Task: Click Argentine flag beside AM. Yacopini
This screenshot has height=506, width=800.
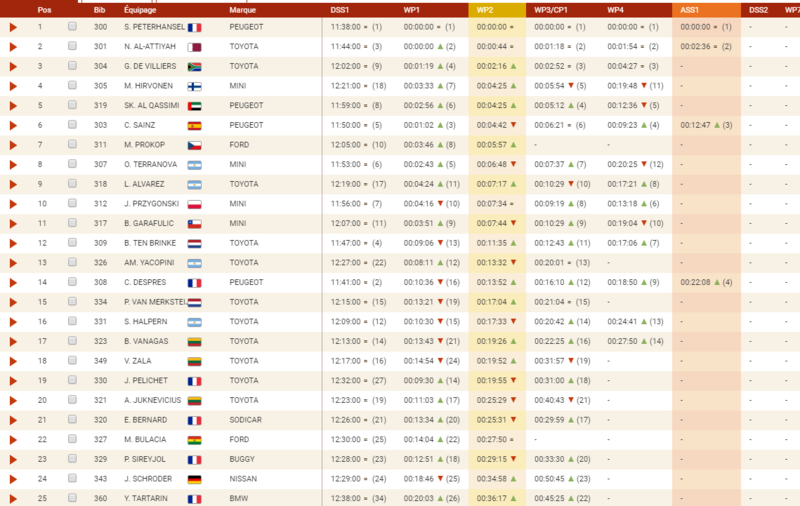Action: coord(194,263)
